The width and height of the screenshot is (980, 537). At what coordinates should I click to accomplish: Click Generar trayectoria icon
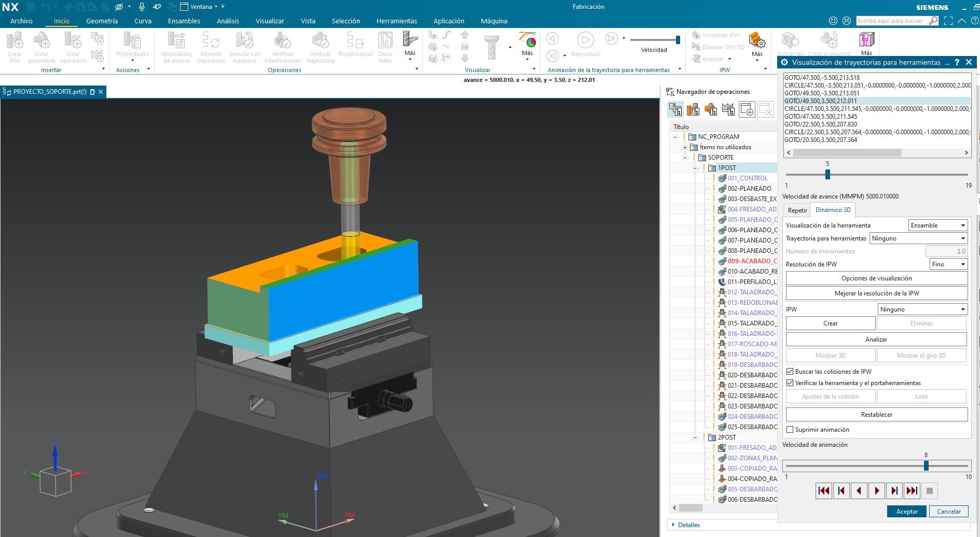point(211,40)
